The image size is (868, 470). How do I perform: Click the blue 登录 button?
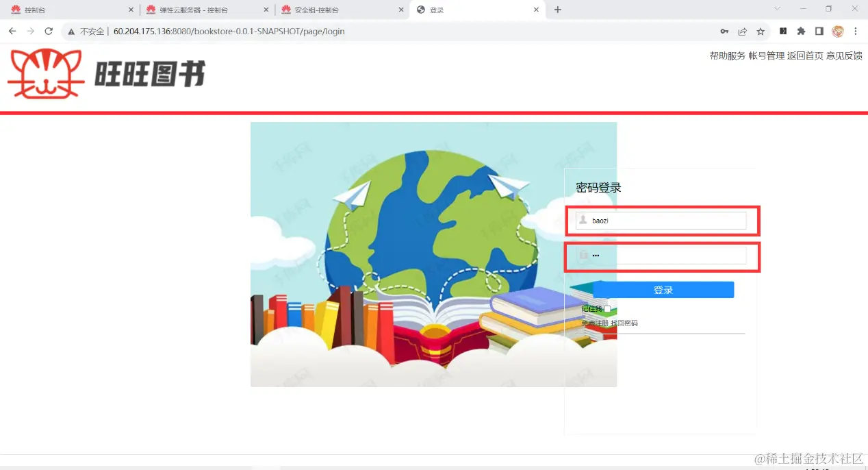coord(663,290)
